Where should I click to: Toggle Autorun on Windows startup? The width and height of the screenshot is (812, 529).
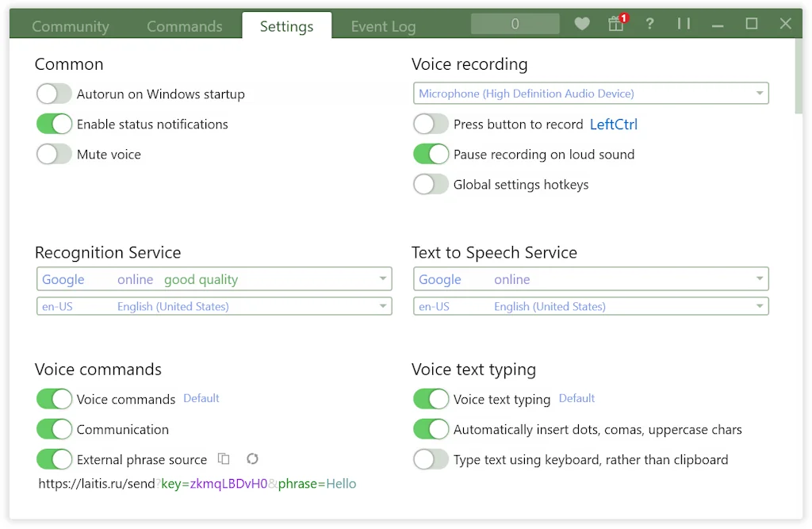pos(54,94)
